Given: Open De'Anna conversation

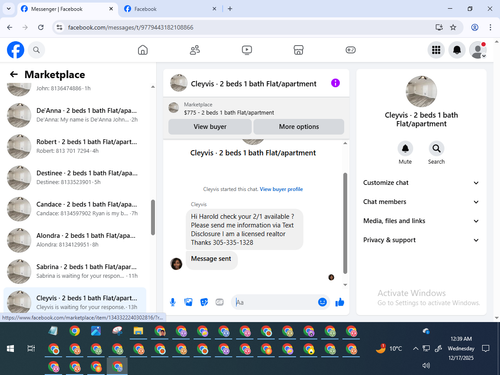Looking at the screenshot, I should (75, 115).
